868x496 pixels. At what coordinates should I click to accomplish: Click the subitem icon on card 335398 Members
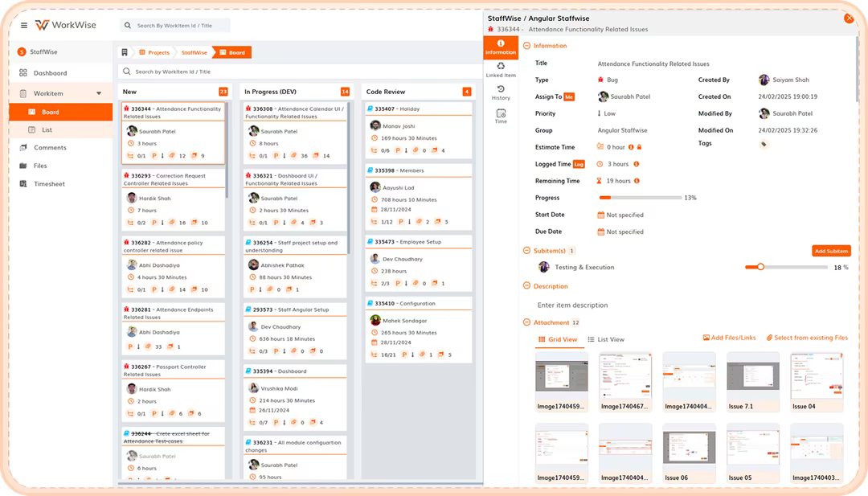(x=374, y=222)
